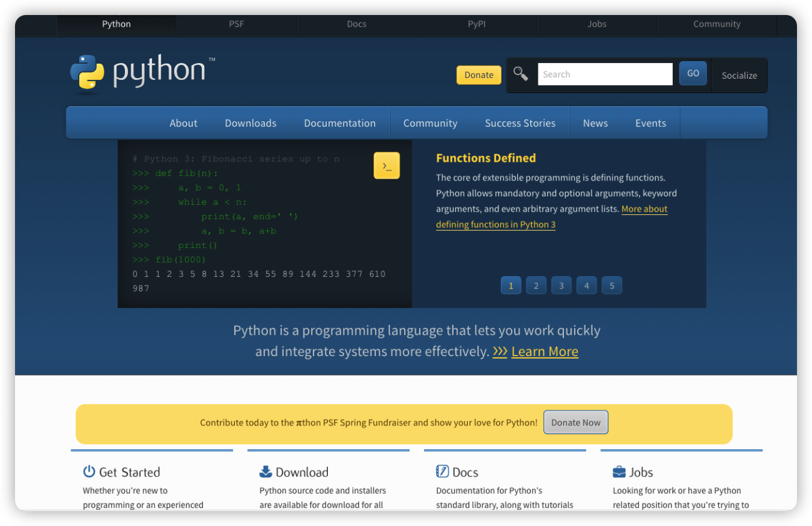Click the Docs notebook icon
This screenshot has width=812, height=526.
coord(442,472)
